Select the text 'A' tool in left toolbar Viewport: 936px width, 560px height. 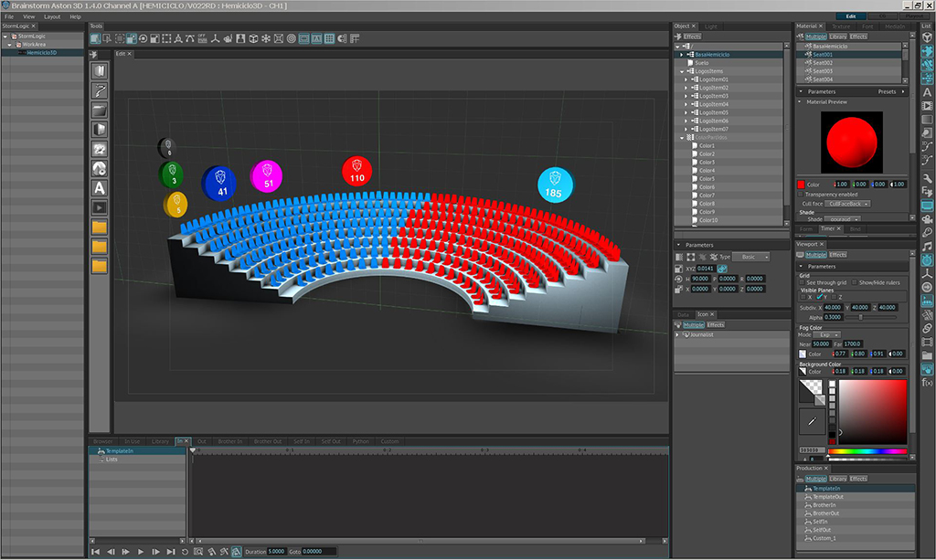point(100,187)
